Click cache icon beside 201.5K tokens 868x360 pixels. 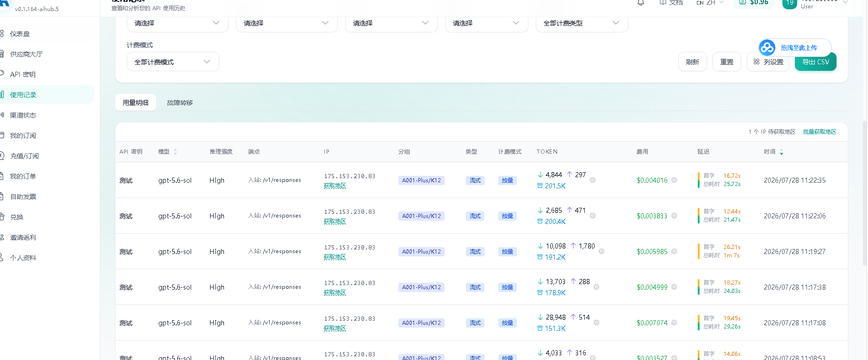[540, 186]
